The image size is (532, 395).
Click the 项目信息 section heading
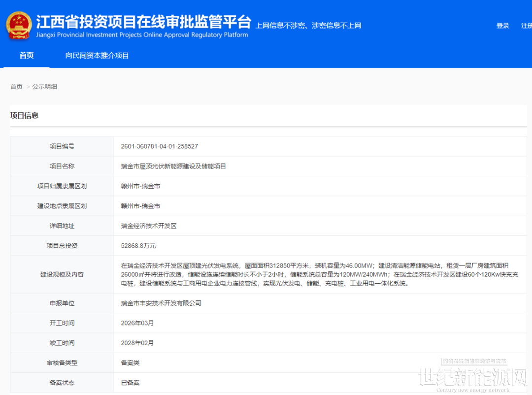pos(24,115)
